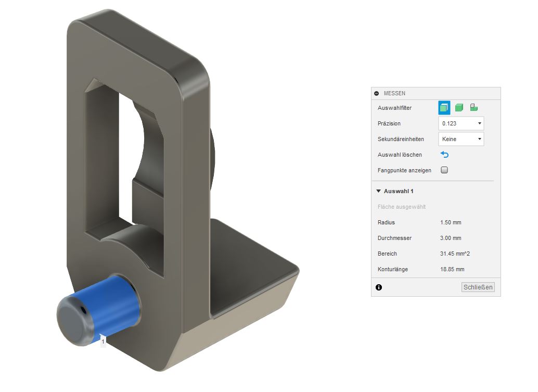Click the Schließen button
This screenshot has width=538, height=392.
click(x=478, y=287)
